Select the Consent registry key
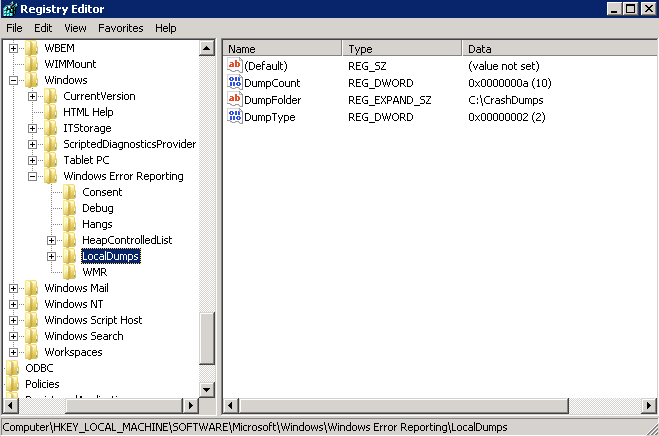This screenshot has height=436, width=659. coord(102,192)
